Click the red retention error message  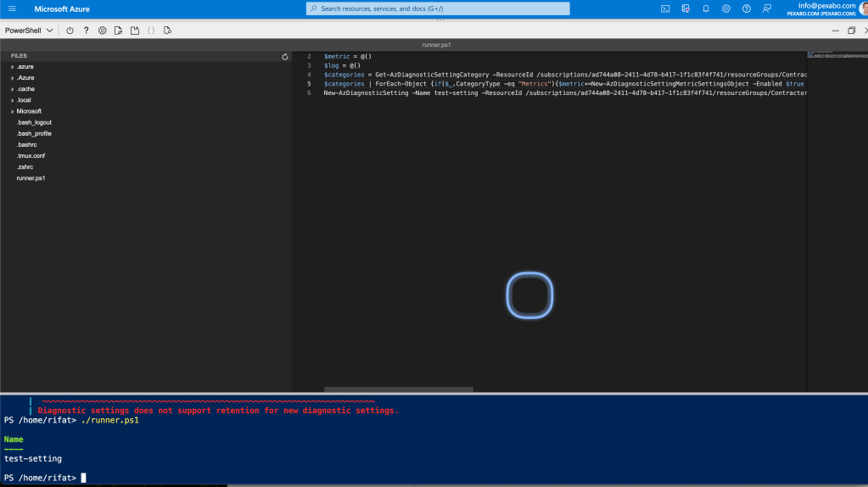218,411
